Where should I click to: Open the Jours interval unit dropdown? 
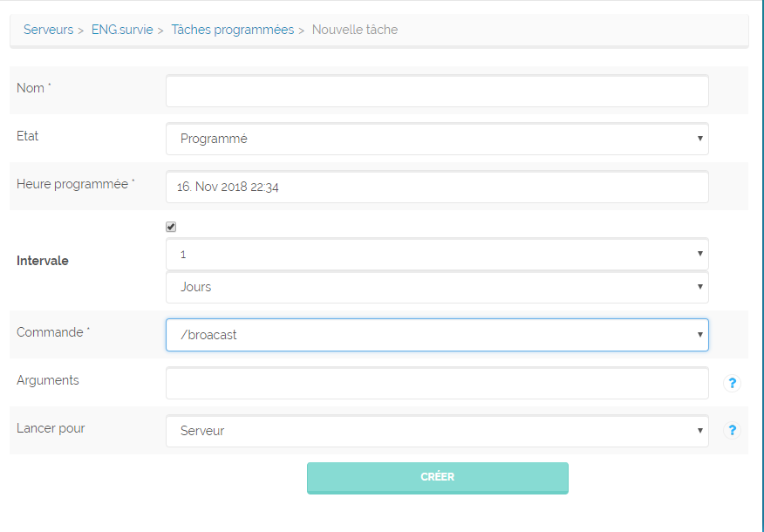pos(437,287)
